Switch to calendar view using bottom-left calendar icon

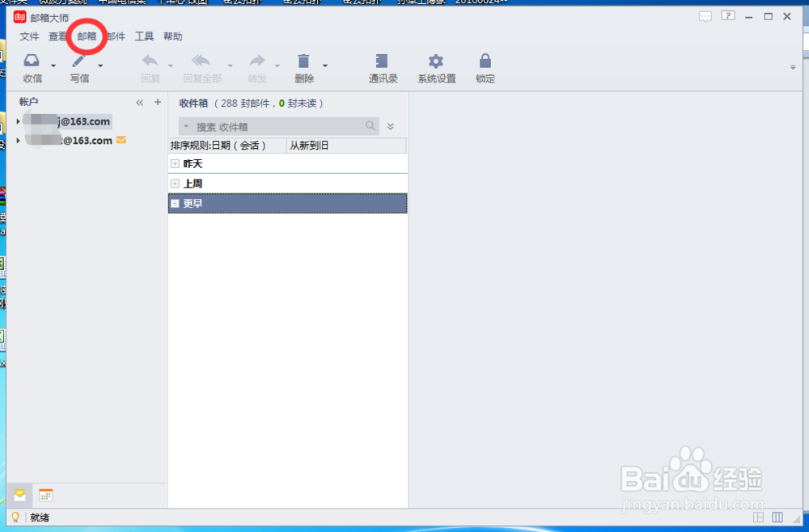point(45,495)
